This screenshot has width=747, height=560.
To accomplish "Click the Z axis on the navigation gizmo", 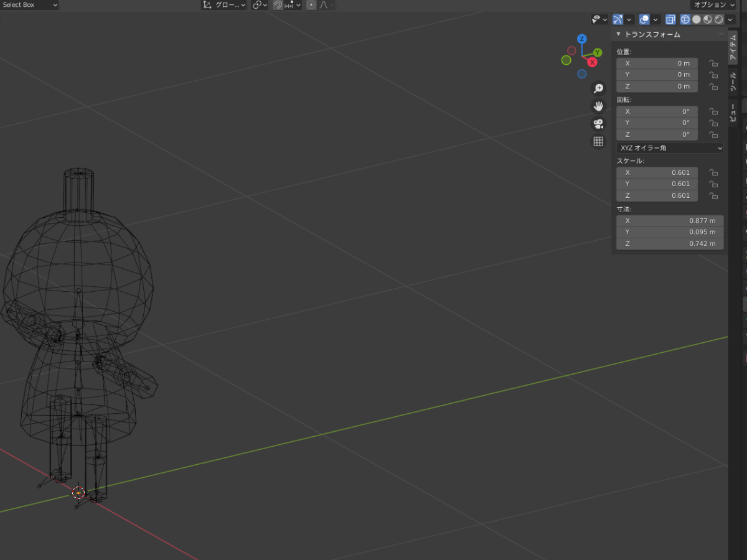I will click(581, 39).
